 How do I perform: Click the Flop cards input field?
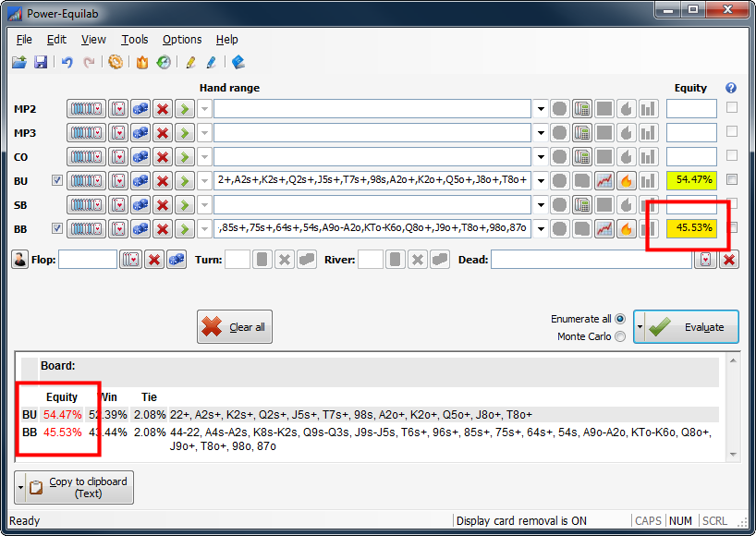coord(88,260)
